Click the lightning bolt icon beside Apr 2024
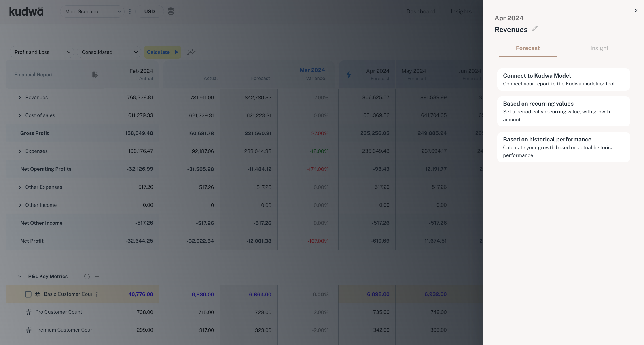 pyautogui.click(x=349, y=74)
